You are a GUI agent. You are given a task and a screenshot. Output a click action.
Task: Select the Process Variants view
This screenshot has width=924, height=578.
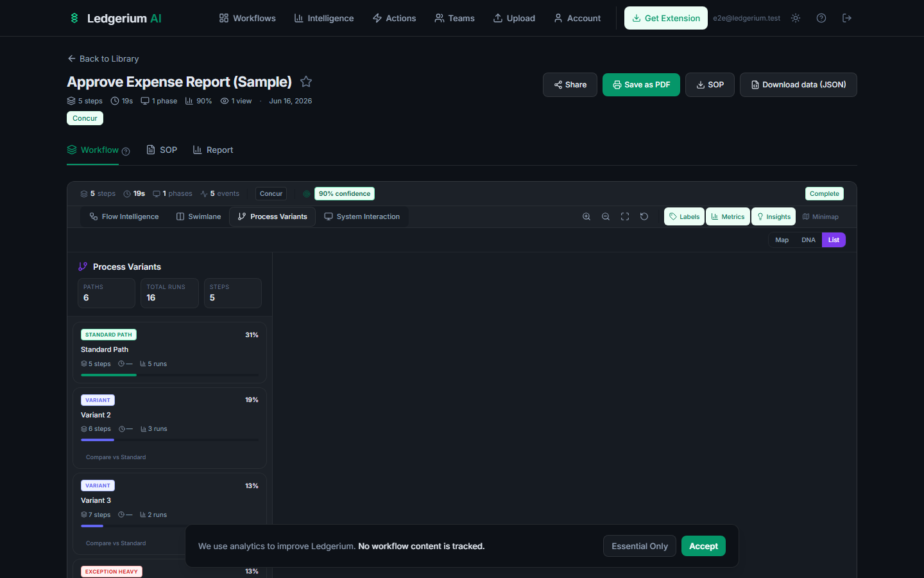(x=272, y=216)
